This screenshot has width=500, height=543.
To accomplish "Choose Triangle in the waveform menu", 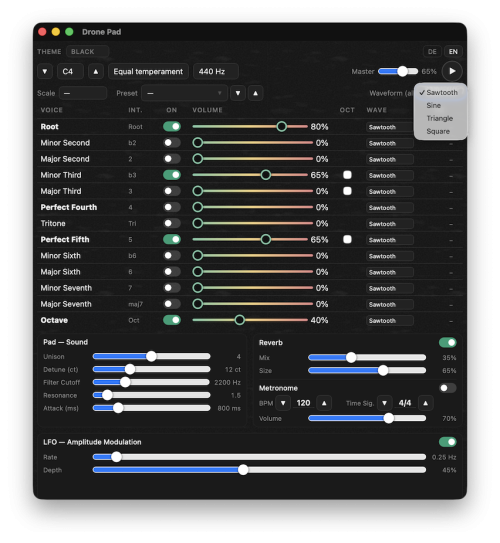I will click(440, 118).
